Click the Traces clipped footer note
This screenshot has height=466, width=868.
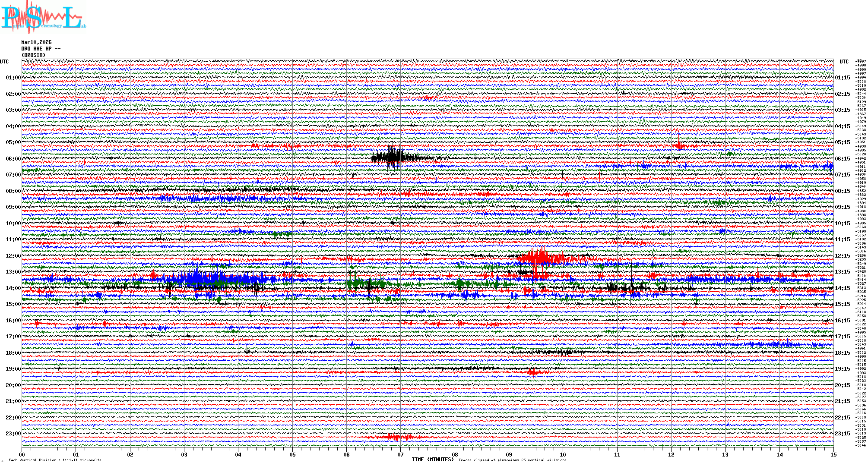512,460
